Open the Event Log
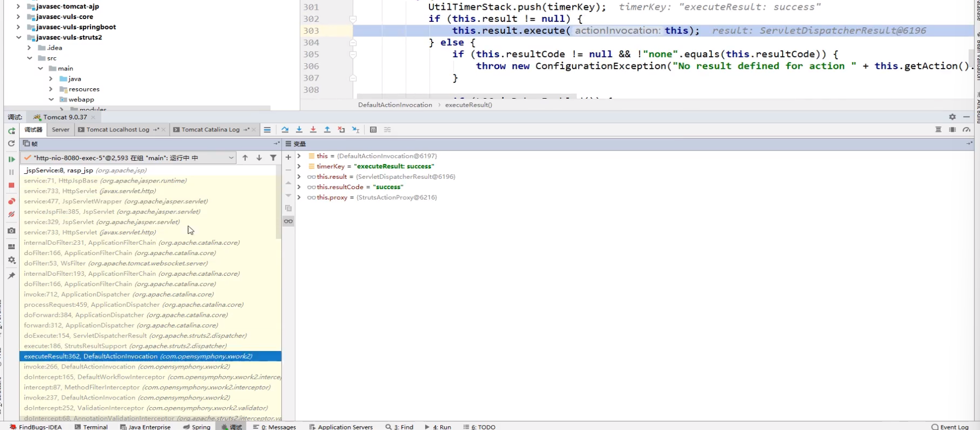 click(950, 427)
